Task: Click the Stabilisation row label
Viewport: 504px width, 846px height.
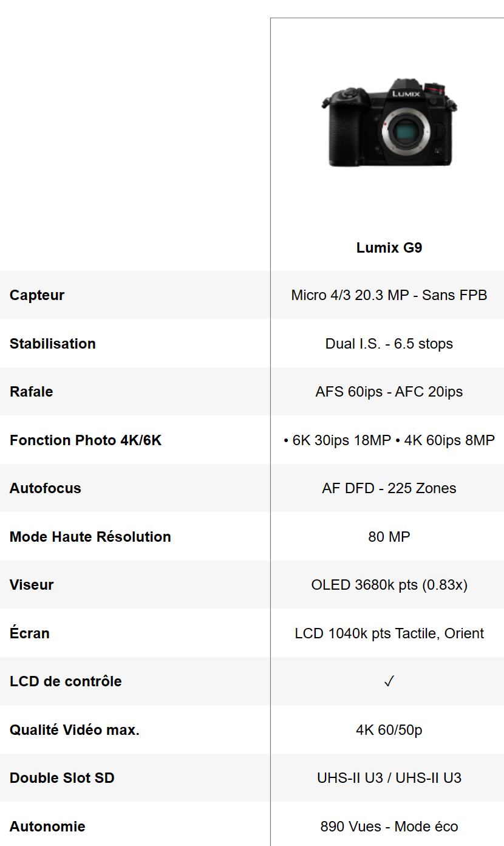Action: coord(53,344)
